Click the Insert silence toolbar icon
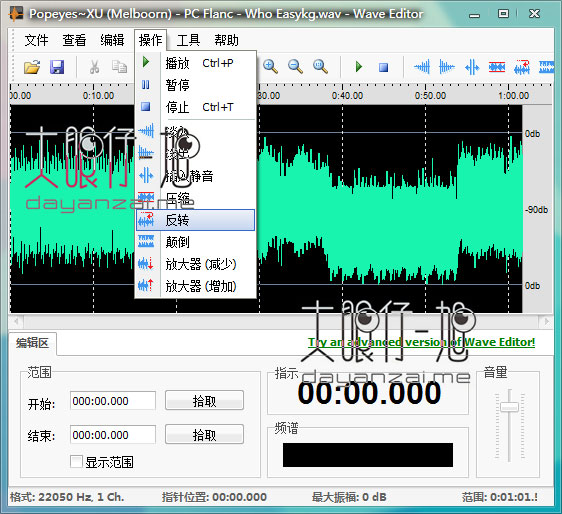Screen dimensions: 562x514 (472, 67)
